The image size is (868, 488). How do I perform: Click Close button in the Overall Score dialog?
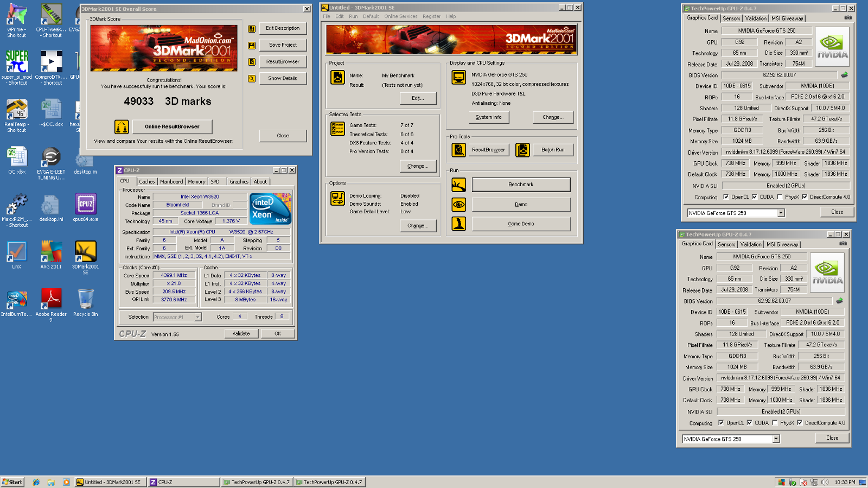click(x=283, y=136)
